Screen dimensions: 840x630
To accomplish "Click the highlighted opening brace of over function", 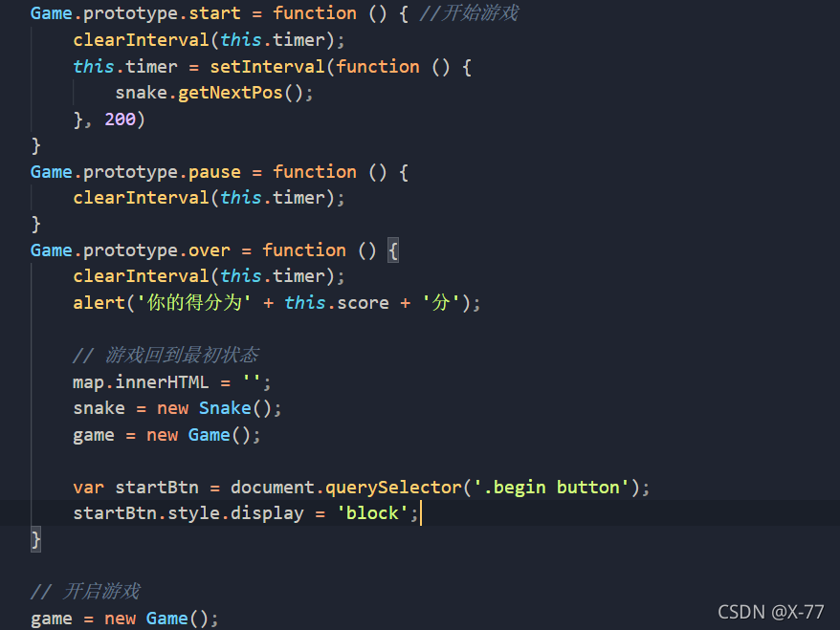I will (x=393, y=250).
